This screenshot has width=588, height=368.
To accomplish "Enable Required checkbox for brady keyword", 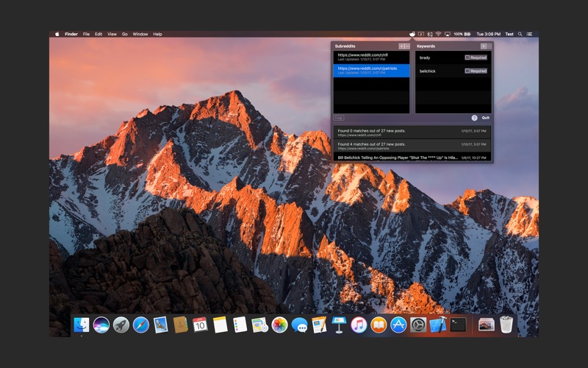I will 467,57.
